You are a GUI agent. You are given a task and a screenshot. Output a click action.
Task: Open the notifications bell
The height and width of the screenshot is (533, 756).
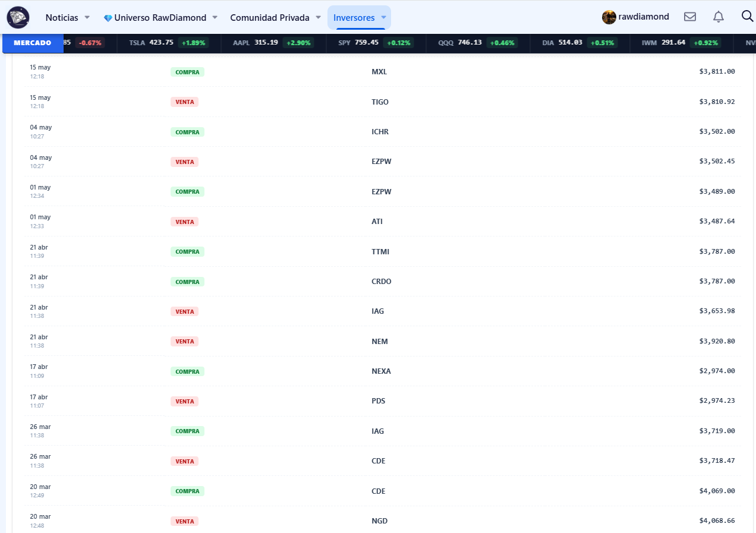pos(719,17)
